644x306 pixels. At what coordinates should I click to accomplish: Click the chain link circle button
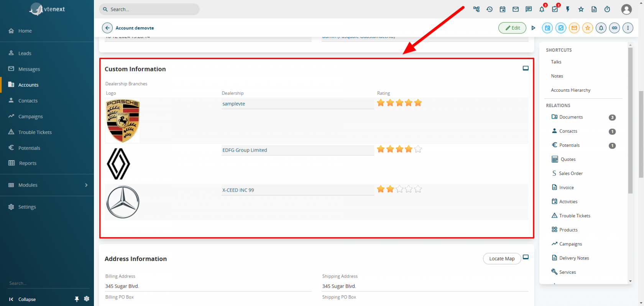(614, 28)
